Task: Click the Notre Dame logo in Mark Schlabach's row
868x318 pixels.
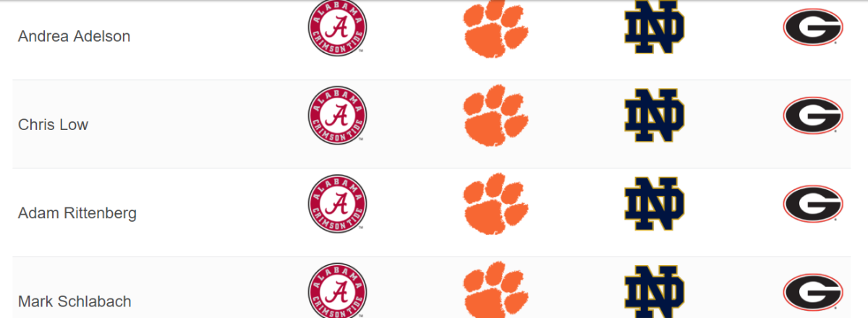Action: [x=654, y=291]
